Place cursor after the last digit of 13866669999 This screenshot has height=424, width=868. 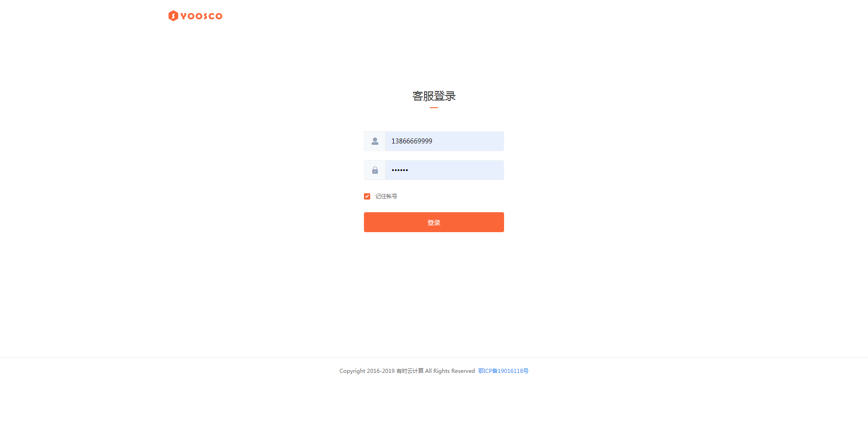point(433,141)
